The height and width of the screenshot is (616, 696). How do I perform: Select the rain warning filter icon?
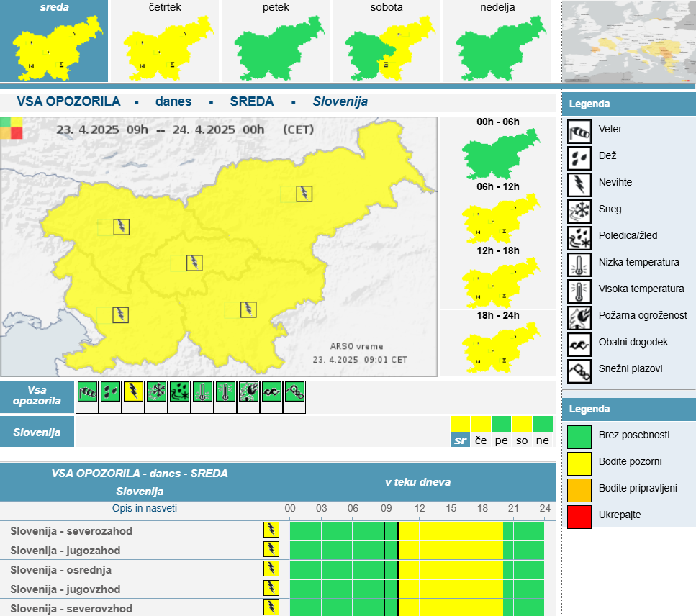(110, 392)
